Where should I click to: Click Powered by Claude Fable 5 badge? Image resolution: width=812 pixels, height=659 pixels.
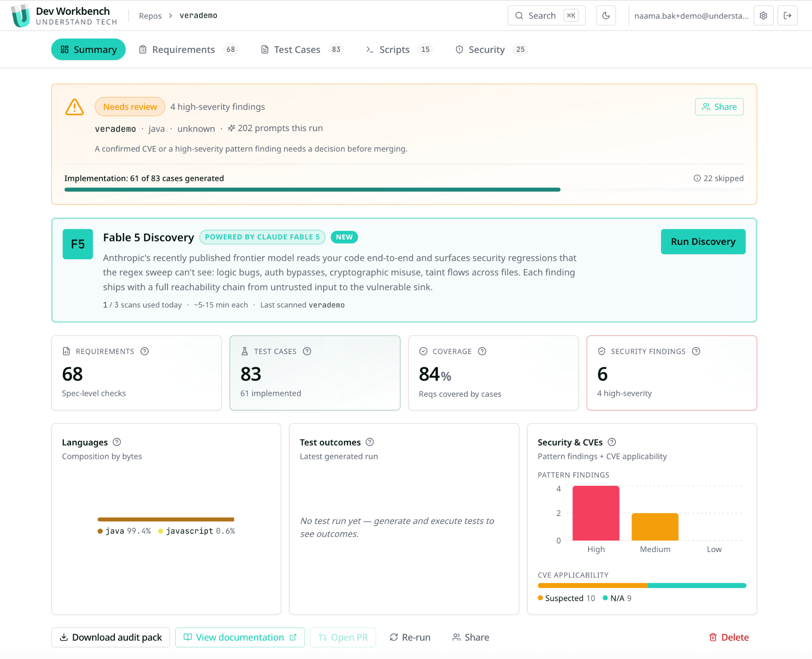pos(262,237)
